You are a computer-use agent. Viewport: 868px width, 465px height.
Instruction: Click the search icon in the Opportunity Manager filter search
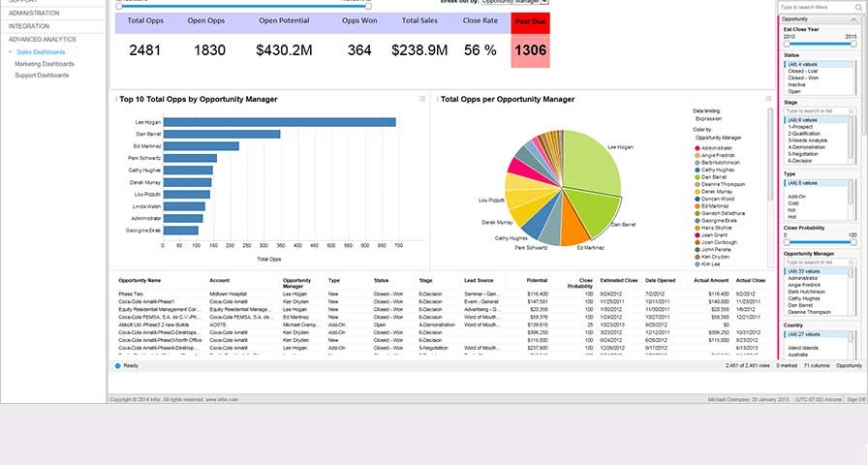point(852,263)
